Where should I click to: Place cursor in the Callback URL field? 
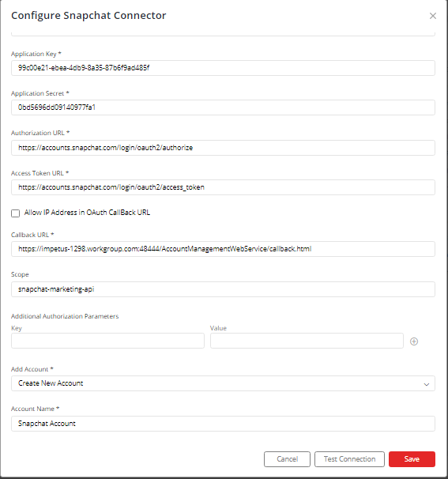click(x=223, y=249)
